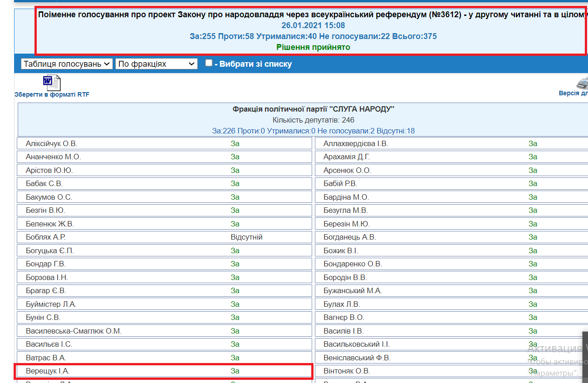Select deputy Бондаренко О.В.
Viewport: 588px width, 383px height.
pyautogui.click(x=353, y=264)
